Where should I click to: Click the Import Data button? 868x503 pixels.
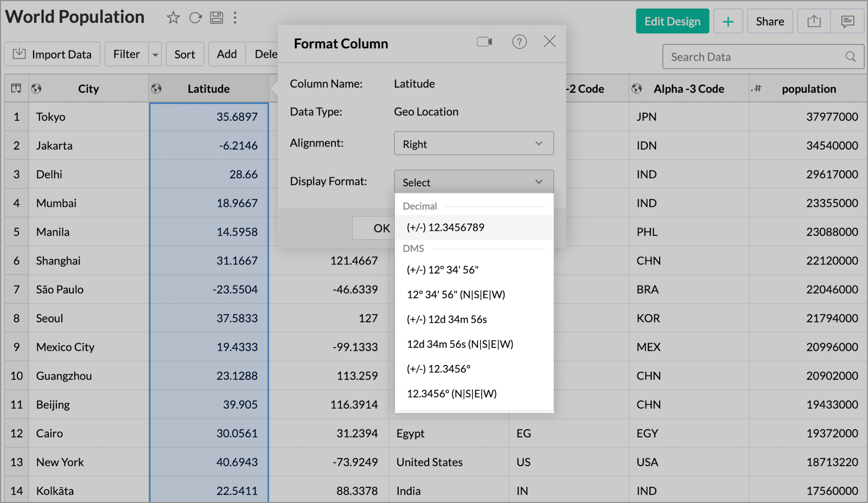click(53, 55)
